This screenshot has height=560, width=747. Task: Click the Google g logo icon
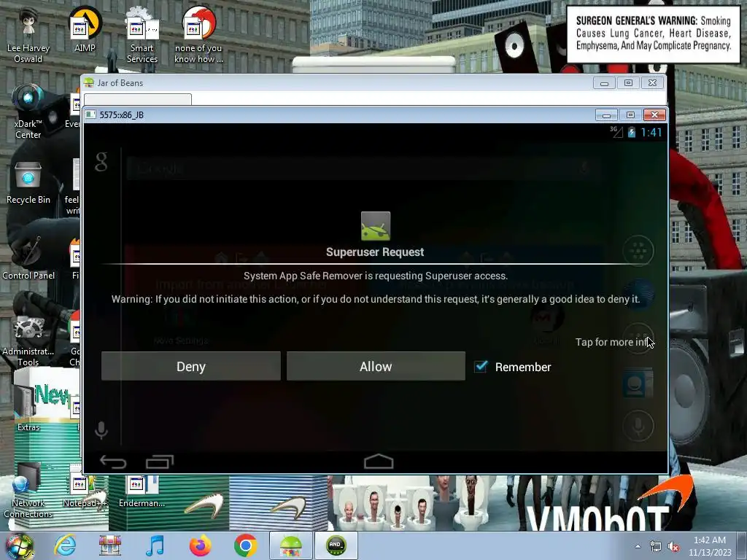pos(101,162)
